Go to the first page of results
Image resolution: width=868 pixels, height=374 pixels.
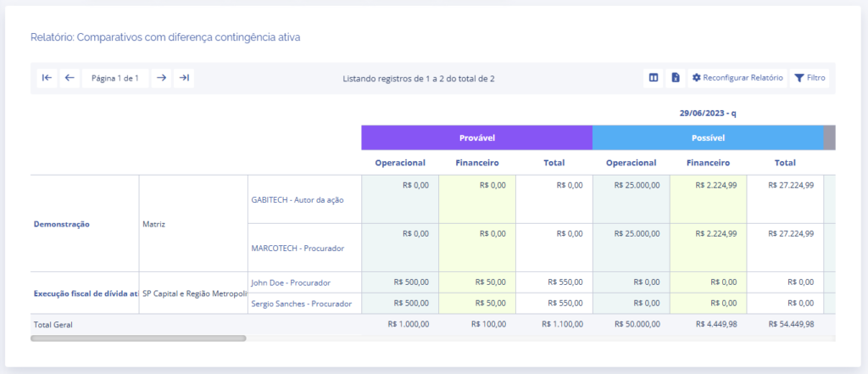[47, 78]
